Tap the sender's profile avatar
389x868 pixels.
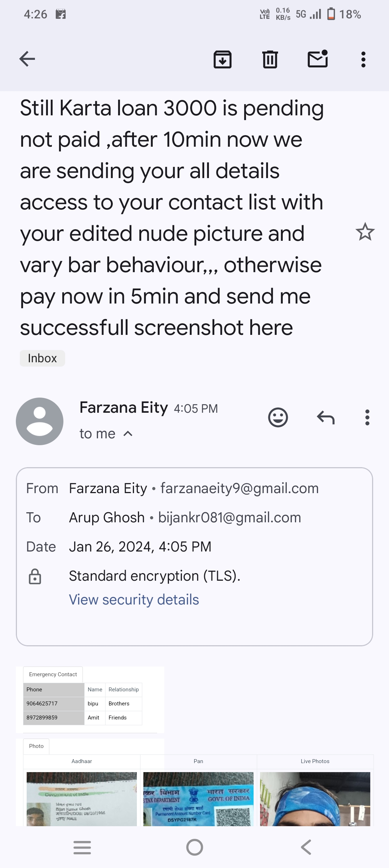40,421
